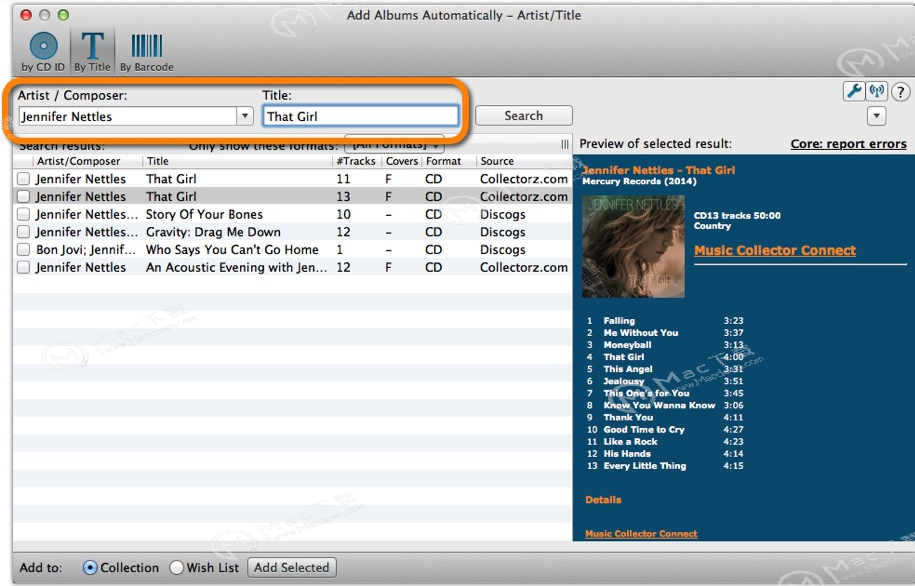915x586 pixels.
Task: Open the bottom Music Collector Connect link
Action: 641,533
